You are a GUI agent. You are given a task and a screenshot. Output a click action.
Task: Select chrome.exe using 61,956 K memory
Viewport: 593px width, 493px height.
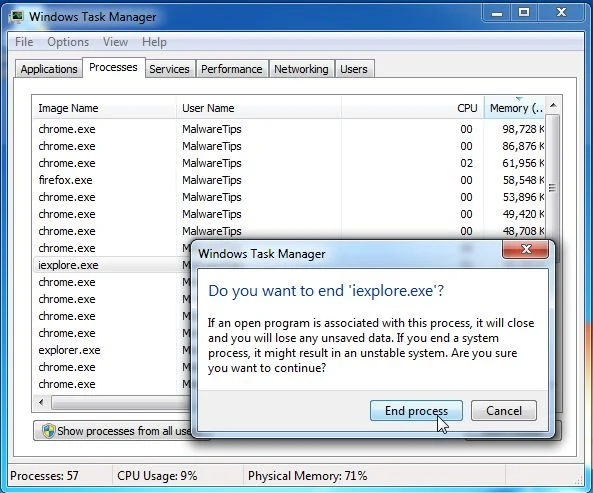[289, 163]
